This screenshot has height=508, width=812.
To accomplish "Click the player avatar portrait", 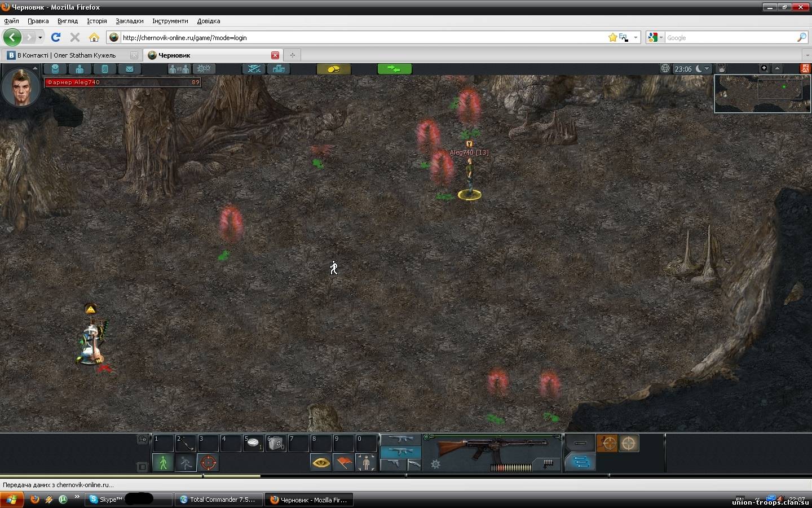I will pos(20,87).
